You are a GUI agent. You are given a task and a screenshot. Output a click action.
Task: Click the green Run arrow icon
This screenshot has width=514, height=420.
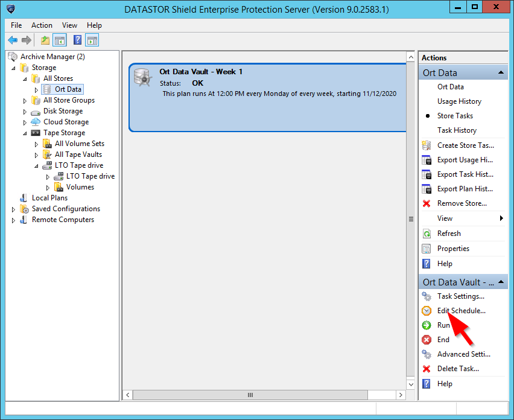tap(427, 325)
